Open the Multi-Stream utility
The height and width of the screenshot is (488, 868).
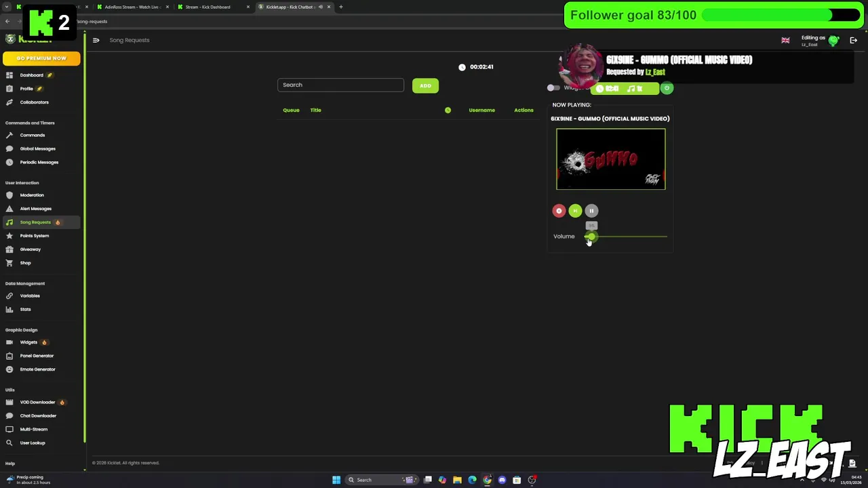pos(33,429)
